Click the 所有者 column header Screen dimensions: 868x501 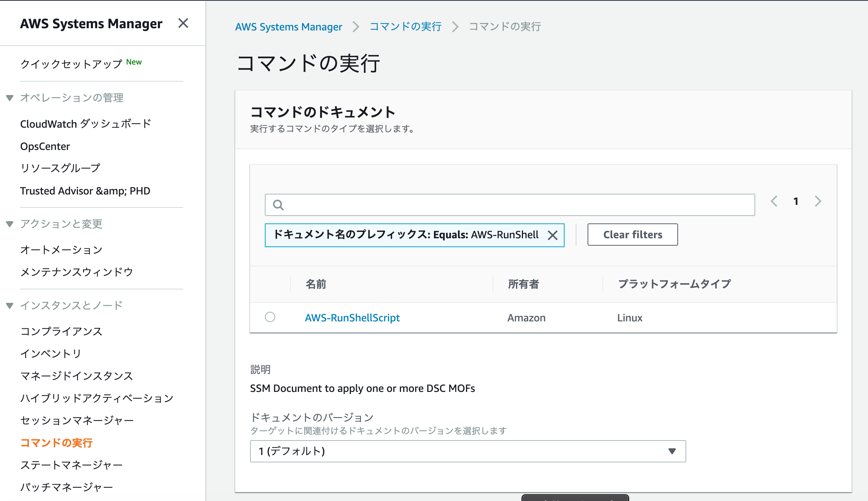(x=523, y=284)
